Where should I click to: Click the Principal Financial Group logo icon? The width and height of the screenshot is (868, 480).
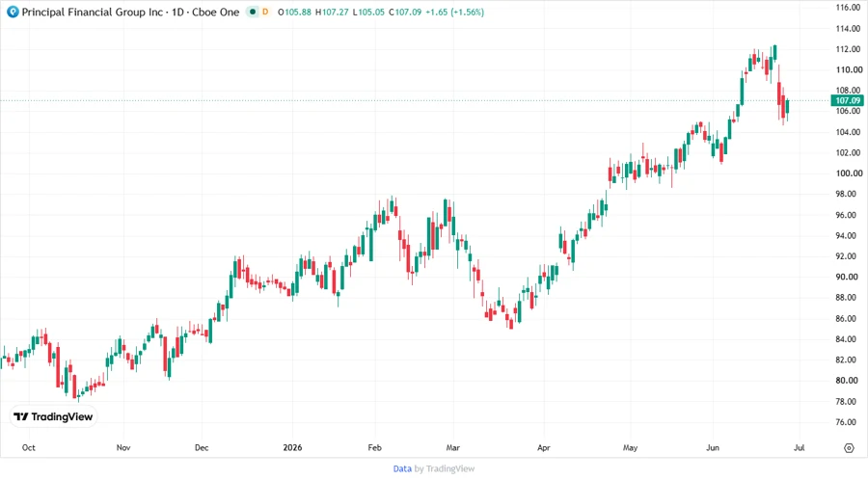[13, 12]
